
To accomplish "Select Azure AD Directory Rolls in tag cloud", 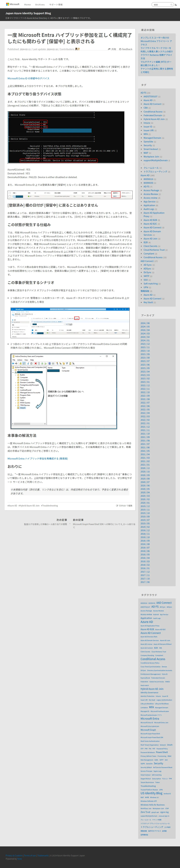I will coord(149,637).
